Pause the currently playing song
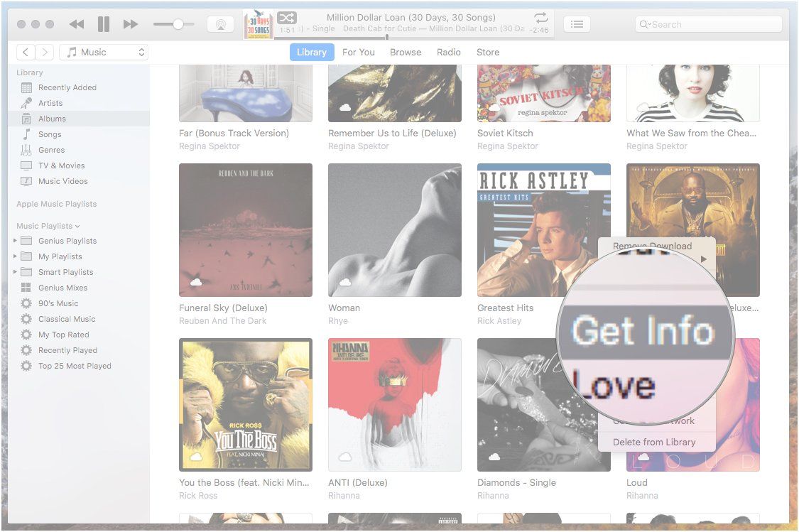799x532 pixels. [x=103, y=23]
